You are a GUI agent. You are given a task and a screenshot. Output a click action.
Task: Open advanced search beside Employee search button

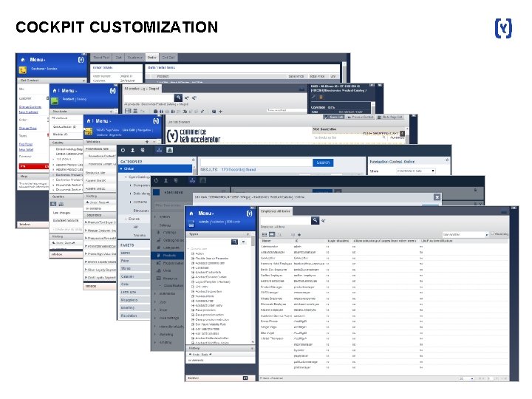(x=324, y=221)
